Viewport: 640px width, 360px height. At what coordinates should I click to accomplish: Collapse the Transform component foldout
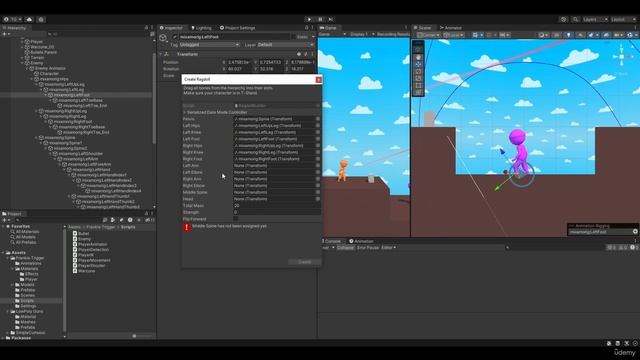161,54
